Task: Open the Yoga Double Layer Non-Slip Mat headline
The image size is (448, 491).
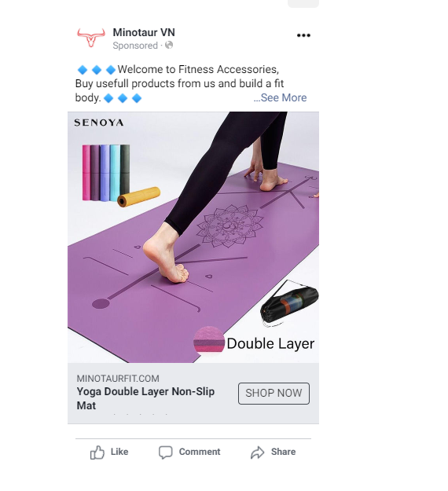Action: coord(145,398)
